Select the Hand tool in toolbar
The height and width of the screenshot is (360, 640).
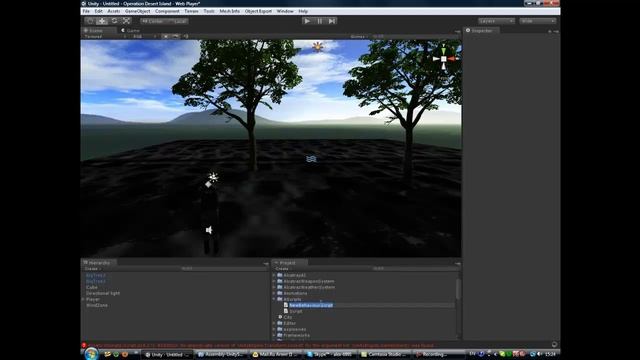tap(90, 21)
